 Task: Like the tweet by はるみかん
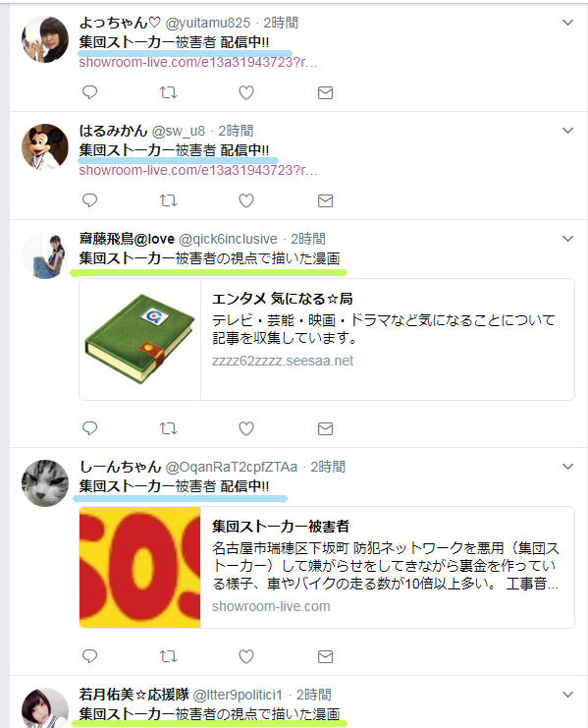[246, 200]
